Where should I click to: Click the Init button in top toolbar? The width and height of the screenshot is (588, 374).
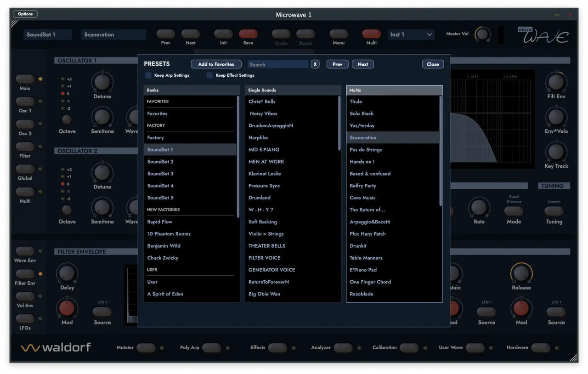pos(223,34)
